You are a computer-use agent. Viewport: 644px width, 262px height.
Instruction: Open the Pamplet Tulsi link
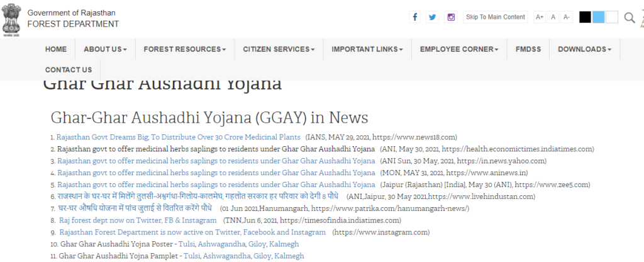pyautogui.click(x=192, y=256)
